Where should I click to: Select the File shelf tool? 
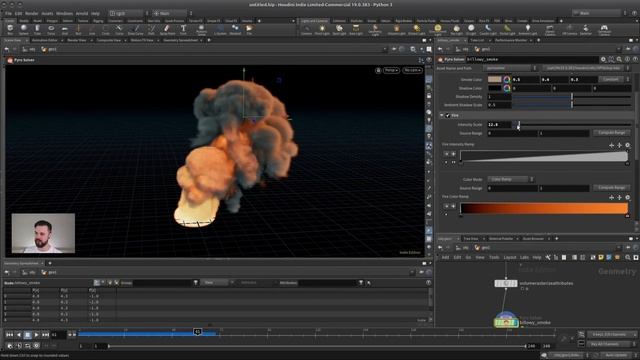[249, 29]
